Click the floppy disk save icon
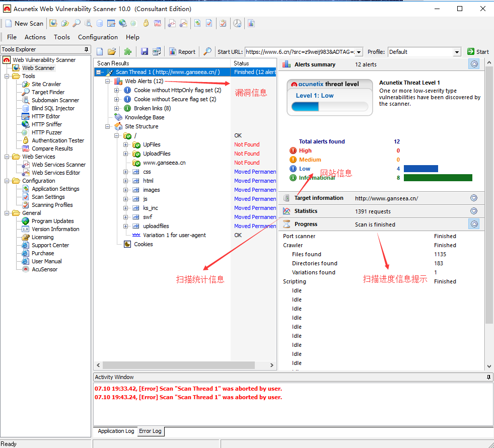The height and width of the screenshot is (448, 494). [x=145, y=52]
